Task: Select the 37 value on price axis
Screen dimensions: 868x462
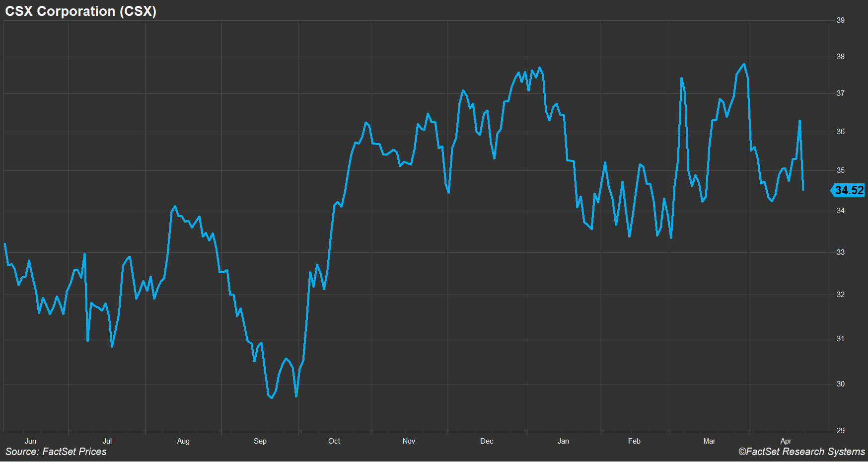Action: (840, 93)
